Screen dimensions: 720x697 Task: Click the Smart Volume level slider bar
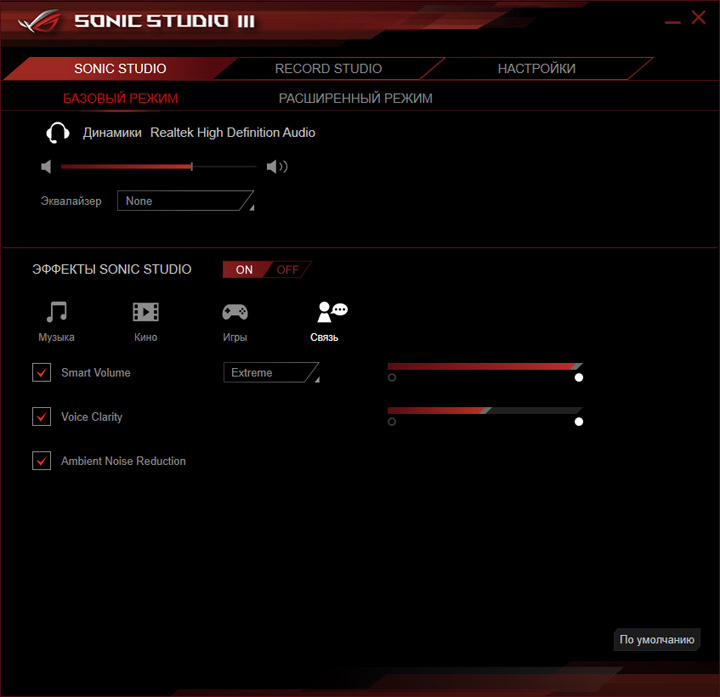[485, 366]
